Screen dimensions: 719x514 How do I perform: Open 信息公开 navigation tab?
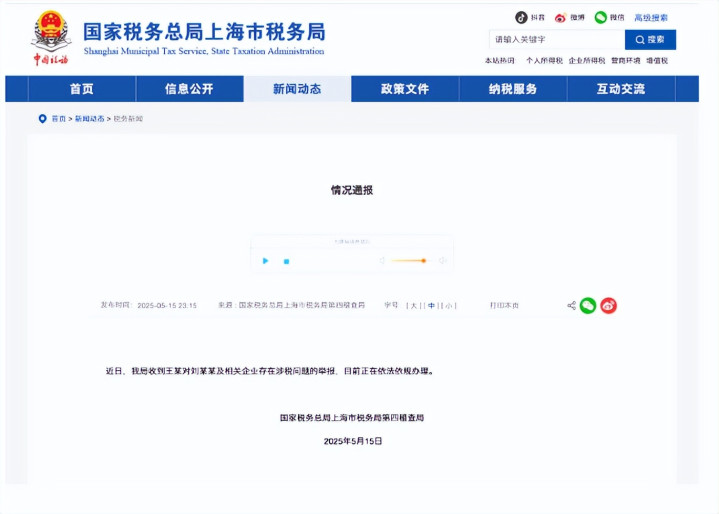point(189,88)
